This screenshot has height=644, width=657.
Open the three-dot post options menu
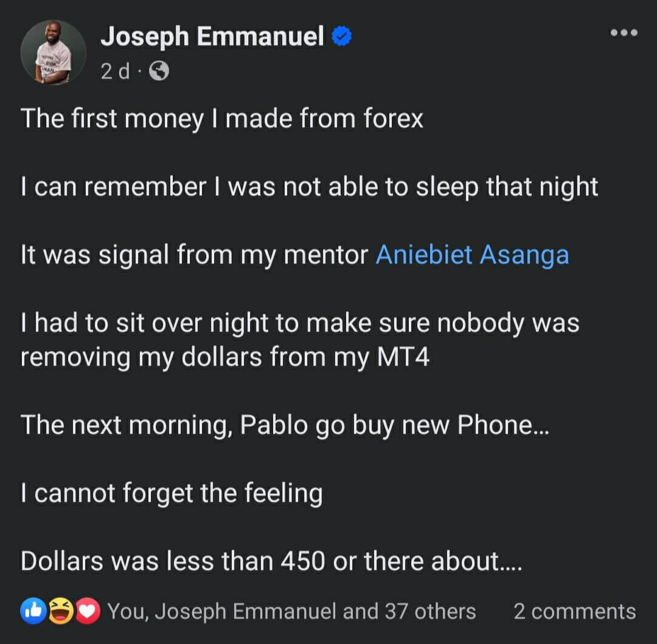point(624,33)
